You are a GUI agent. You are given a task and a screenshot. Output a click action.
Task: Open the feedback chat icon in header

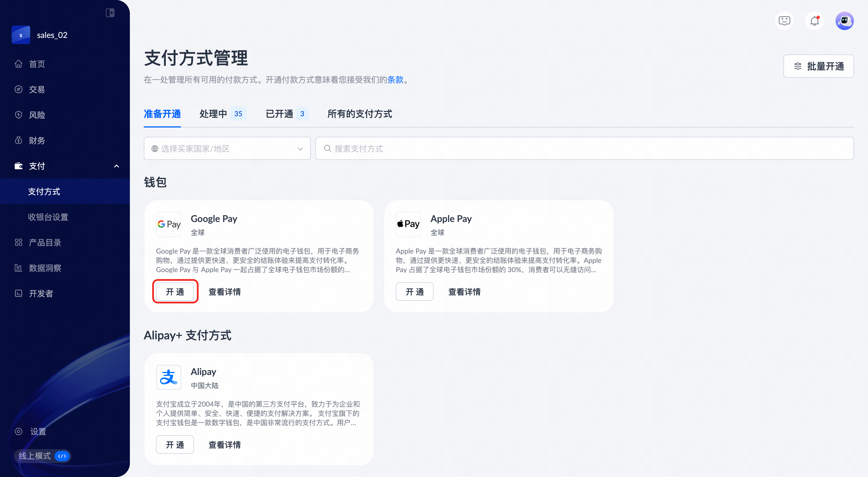785,21
